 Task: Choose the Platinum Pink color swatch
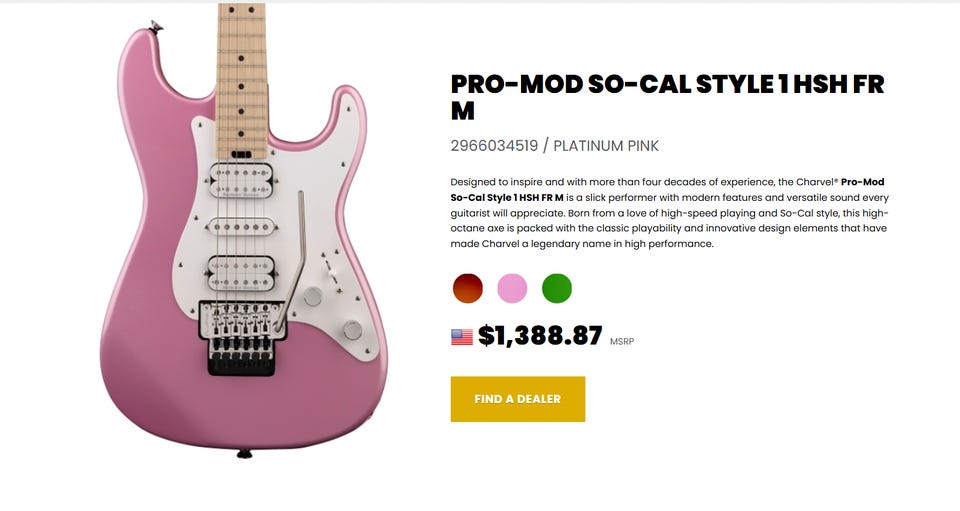512,288
